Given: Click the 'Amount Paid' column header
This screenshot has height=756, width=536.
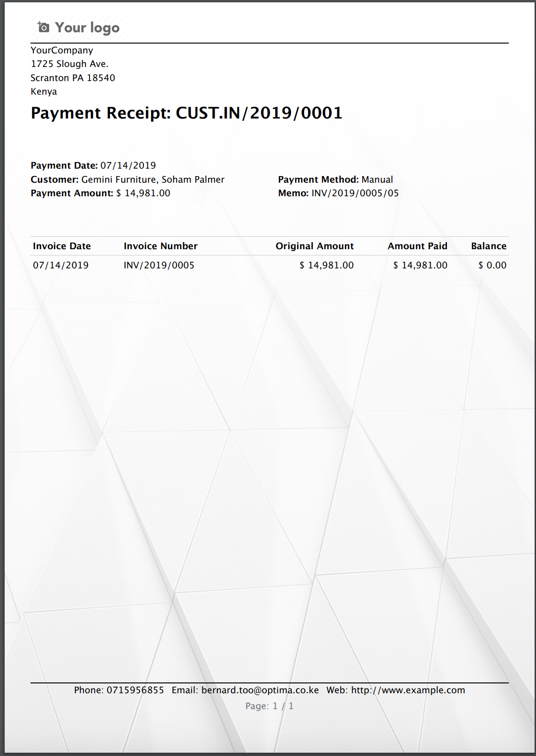Looking at the screenshot, I should pyautogui.click(x=417, y=246).
